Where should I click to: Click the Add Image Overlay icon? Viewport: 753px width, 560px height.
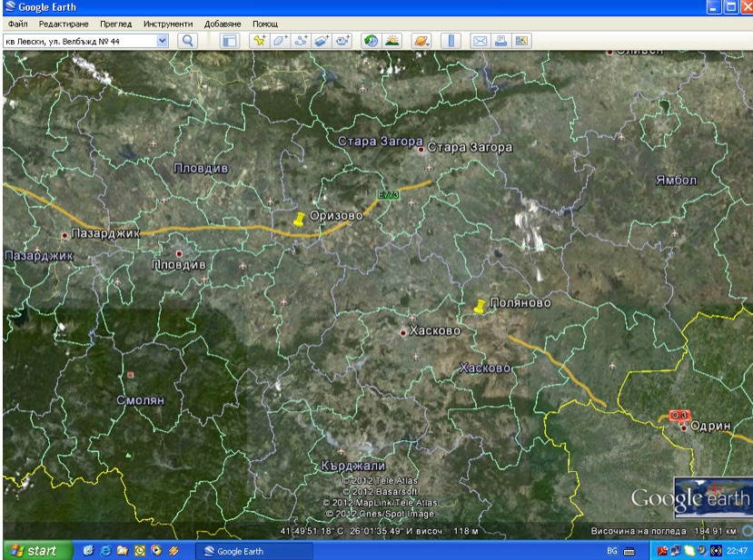(x=323, y=41)
